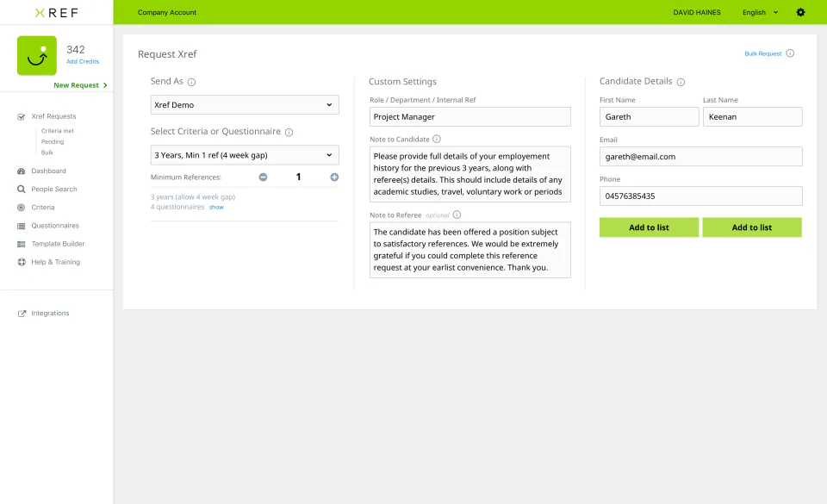The height and width of the screenshot is (504, 827).
Task: Open the settings gear in the top bar
Action: point(799,12)
